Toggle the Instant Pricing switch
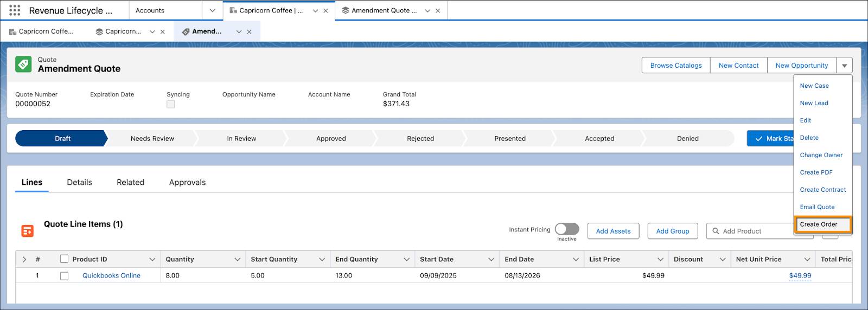 click(x=567, y=229)
